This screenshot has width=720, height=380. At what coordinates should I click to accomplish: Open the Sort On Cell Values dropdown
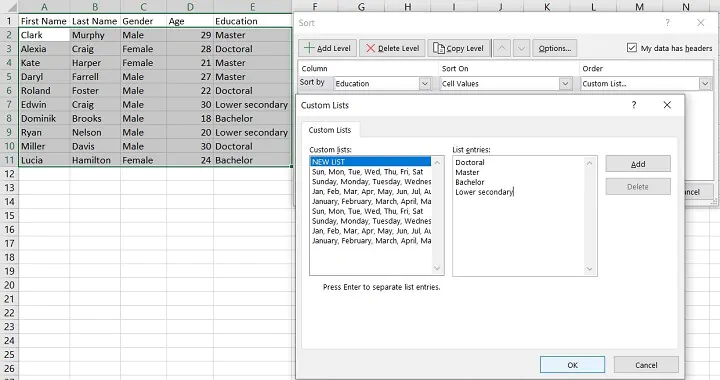point(565,84)
